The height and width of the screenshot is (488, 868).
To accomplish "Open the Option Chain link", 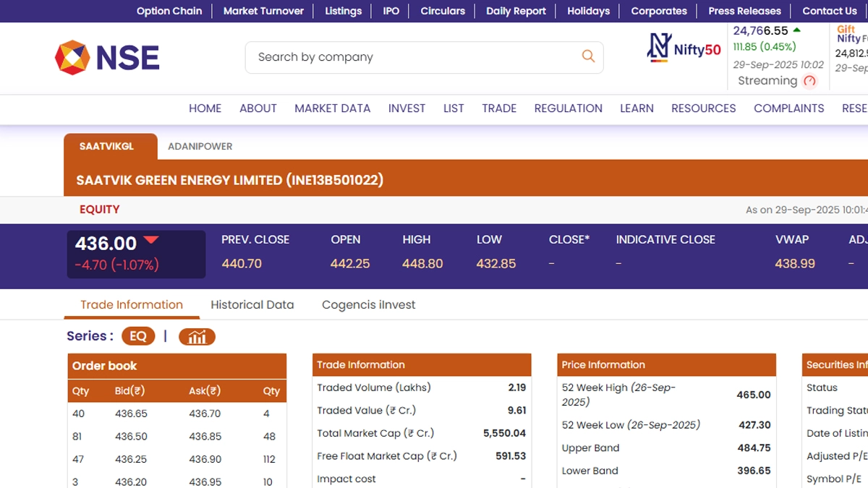I will coord(169,11).
